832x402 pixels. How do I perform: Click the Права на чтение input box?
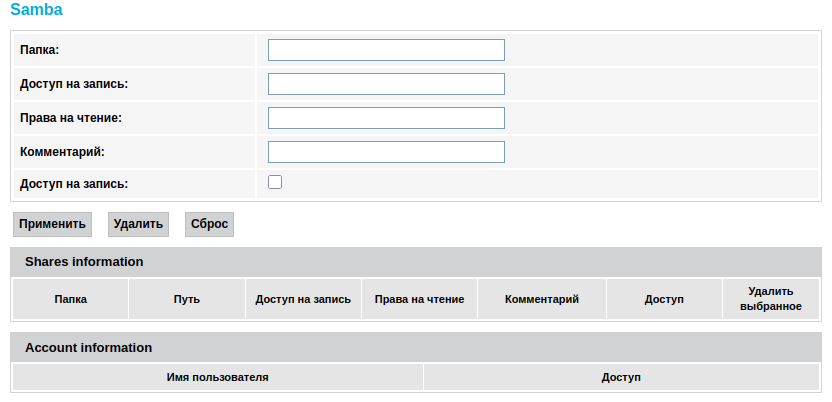coord(386,118)
